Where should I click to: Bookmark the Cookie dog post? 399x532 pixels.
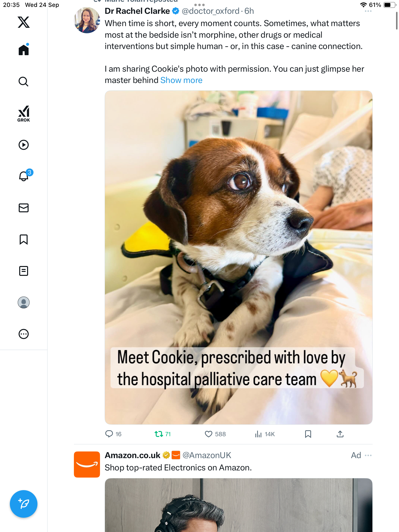coord(308,434)
